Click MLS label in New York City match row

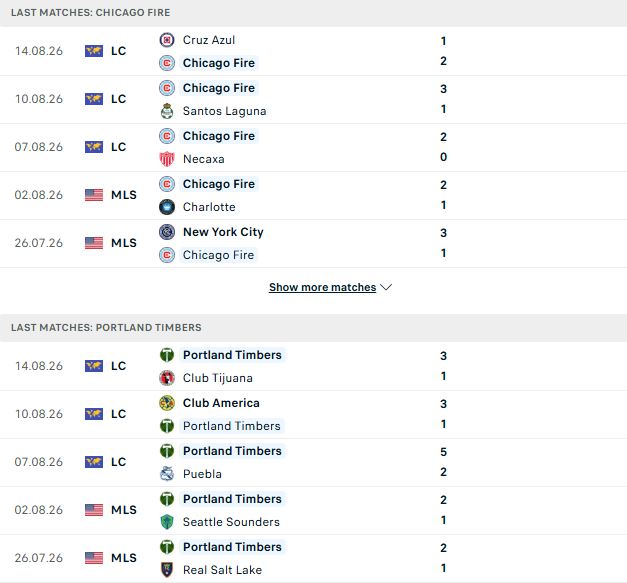coord(124,243)
